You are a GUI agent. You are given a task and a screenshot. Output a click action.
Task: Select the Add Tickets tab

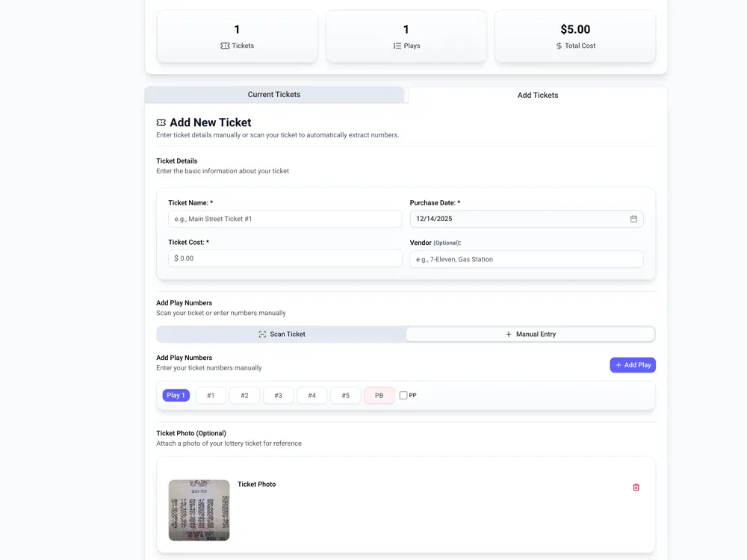pyautogui.click(x=537, y=96)
